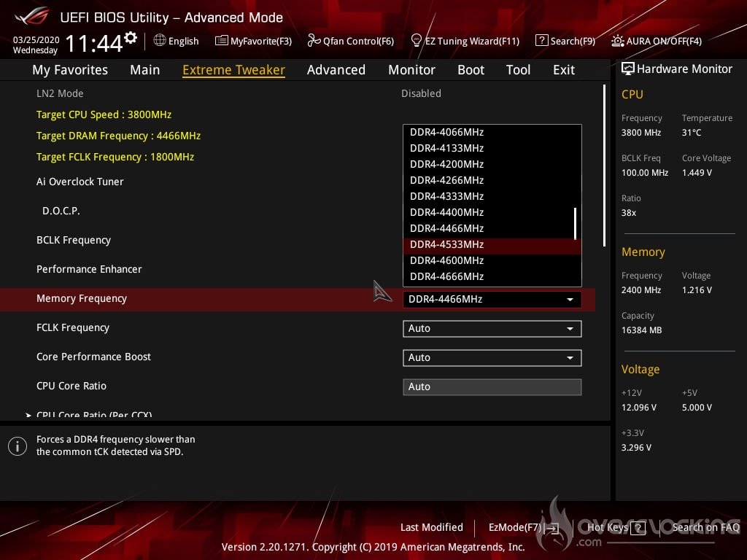Image resolution: width=747 pixels, height=560 pixels.
Task: Open the Tool tab
Action: (519, 70)
